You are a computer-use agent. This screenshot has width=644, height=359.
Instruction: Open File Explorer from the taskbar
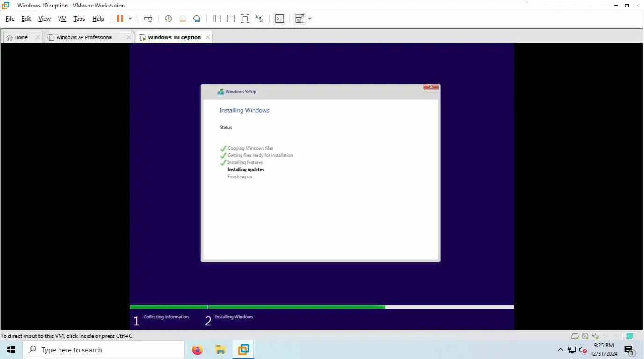pos(220,350)
